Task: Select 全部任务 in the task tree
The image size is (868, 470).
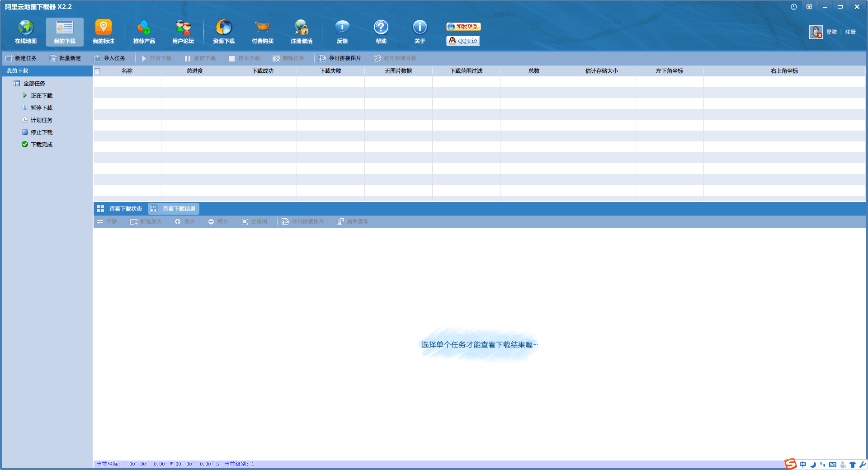Action: (x=34, y=84)
